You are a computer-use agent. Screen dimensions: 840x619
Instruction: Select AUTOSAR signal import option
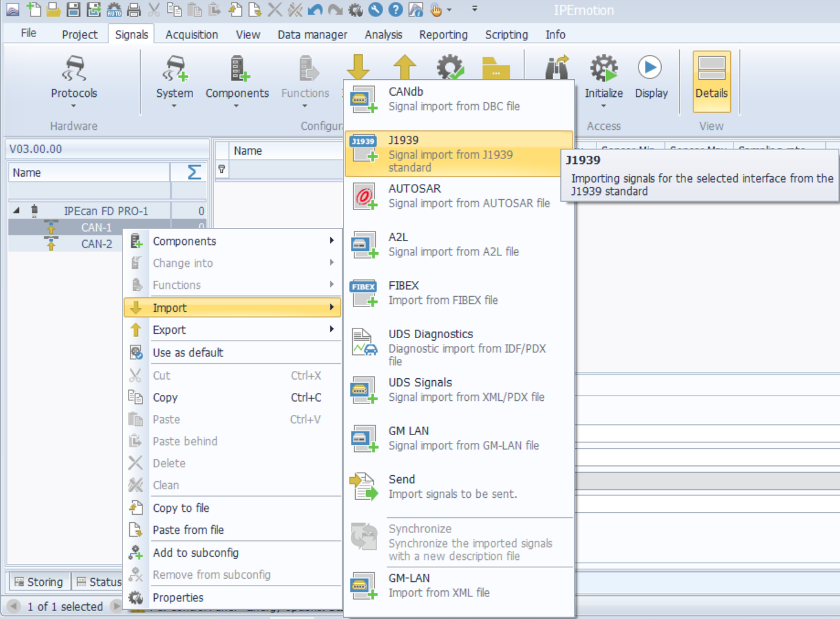tap(459, 196)
